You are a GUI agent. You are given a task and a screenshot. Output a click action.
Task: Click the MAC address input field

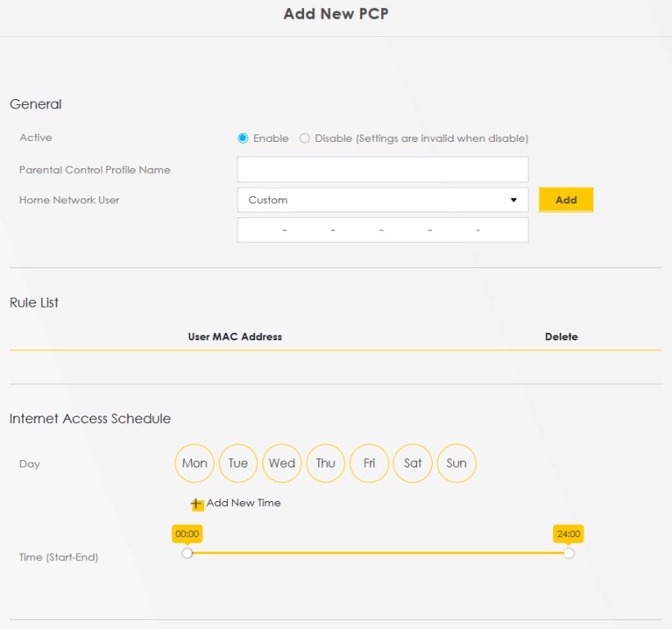[x=383, y=230]
